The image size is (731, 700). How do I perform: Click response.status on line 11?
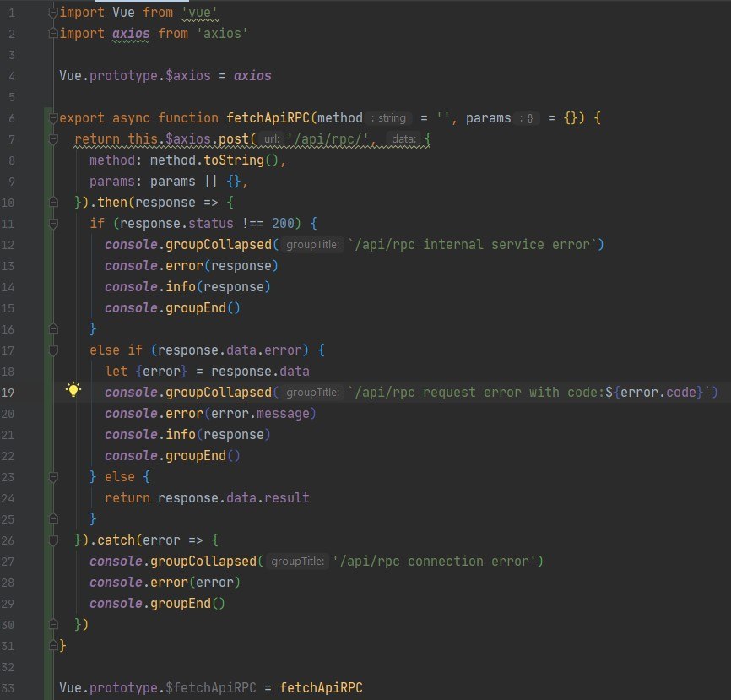coord(176,224)
